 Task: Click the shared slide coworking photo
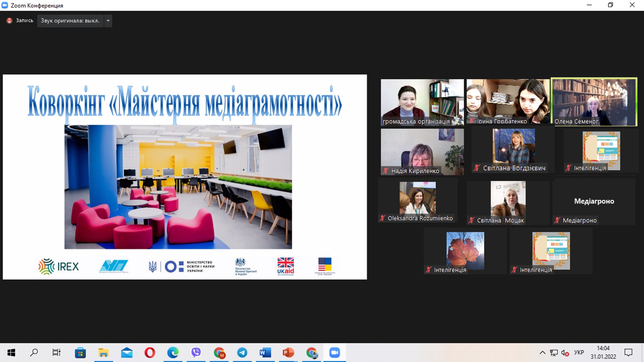coord(178,187)
